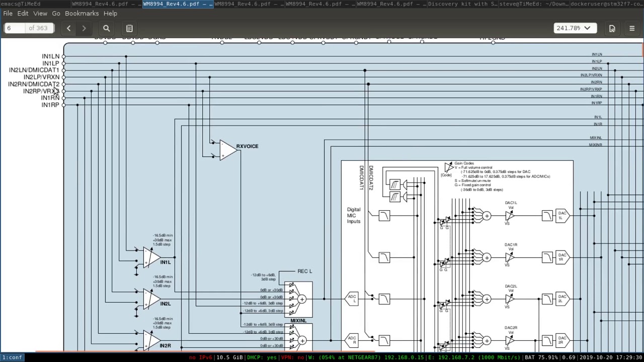Click the annotate document toolbar icon

click(x=129, y=28)
